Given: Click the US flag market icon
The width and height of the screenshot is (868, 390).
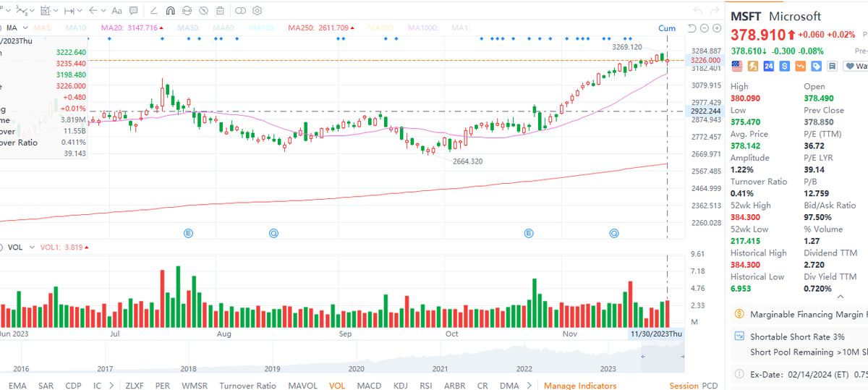Looking at the screenshot, I should pyautogui.click(x=737, y=66).
